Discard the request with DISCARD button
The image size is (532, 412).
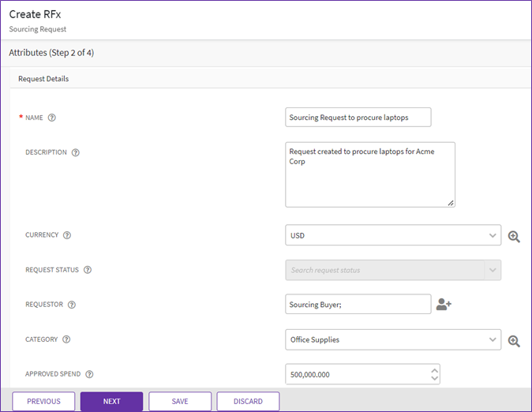pos(248,401)
